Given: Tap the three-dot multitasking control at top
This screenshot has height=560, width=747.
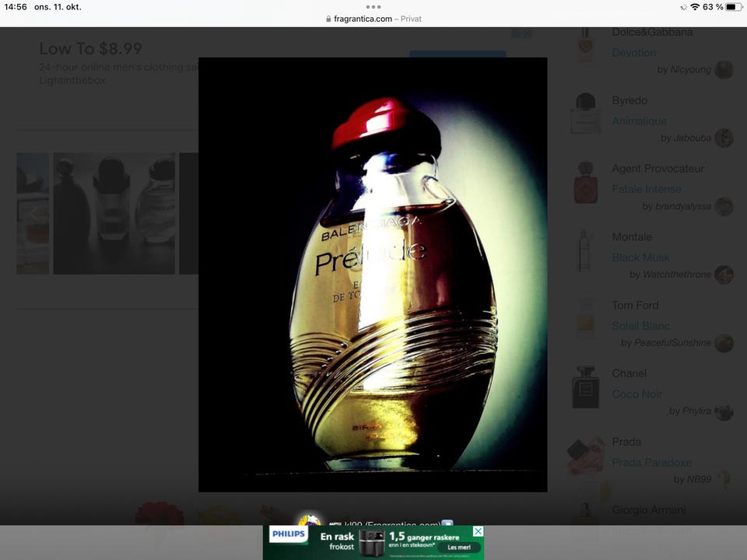Looking at the screenshot, I should [x=373, y=7].
